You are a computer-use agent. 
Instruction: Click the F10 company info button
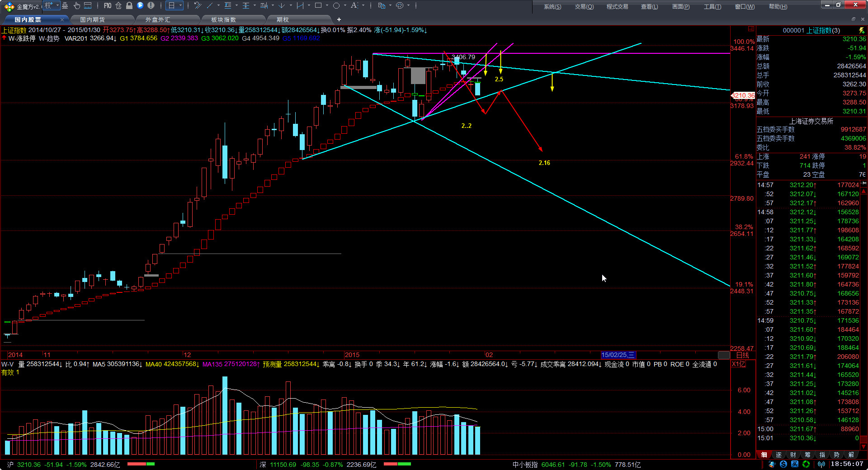[x=108, y=5]
